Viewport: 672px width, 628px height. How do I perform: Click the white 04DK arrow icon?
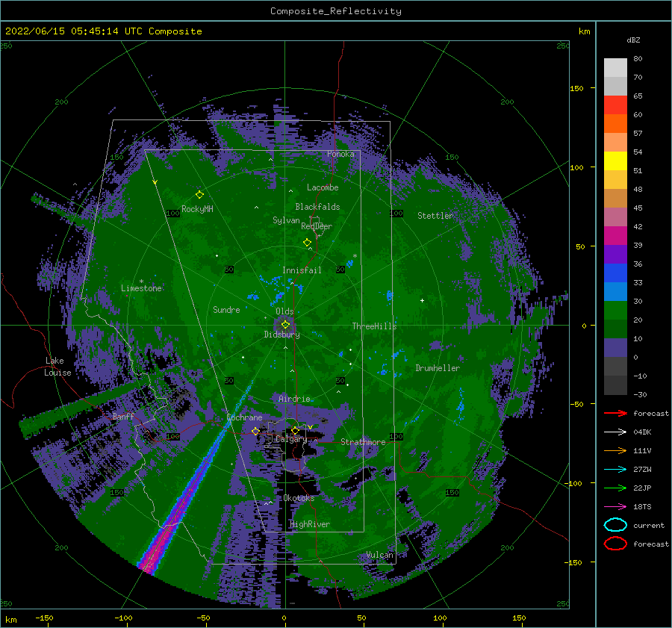(x=615, y=432)
